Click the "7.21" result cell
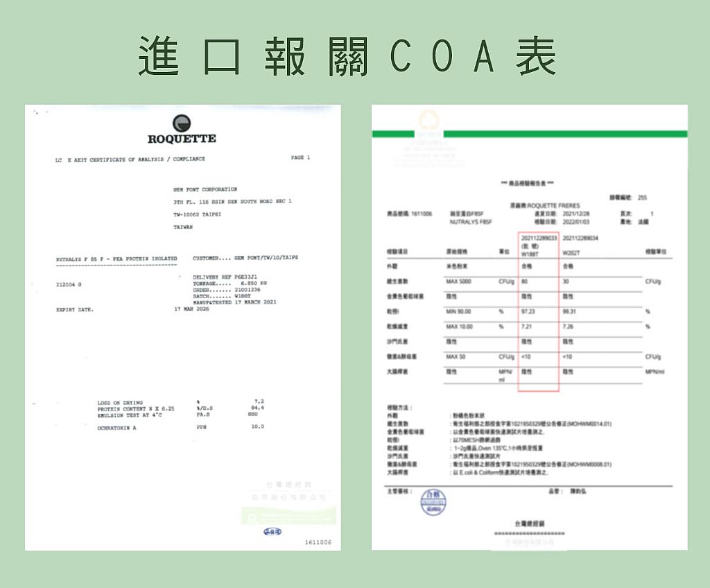 coord(527,327)
